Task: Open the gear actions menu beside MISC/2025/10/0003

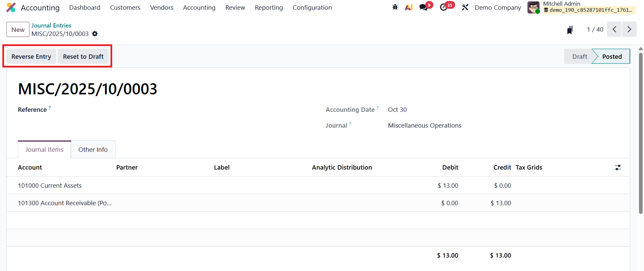Action: point(95,34)
